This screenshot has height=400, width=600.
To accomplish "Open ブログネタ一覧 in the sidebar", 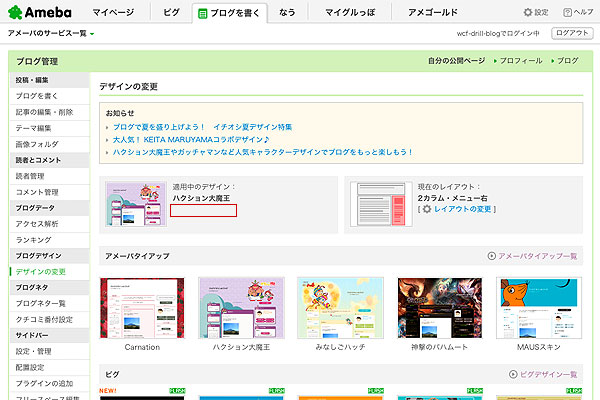I will click(x=50, y=303).
